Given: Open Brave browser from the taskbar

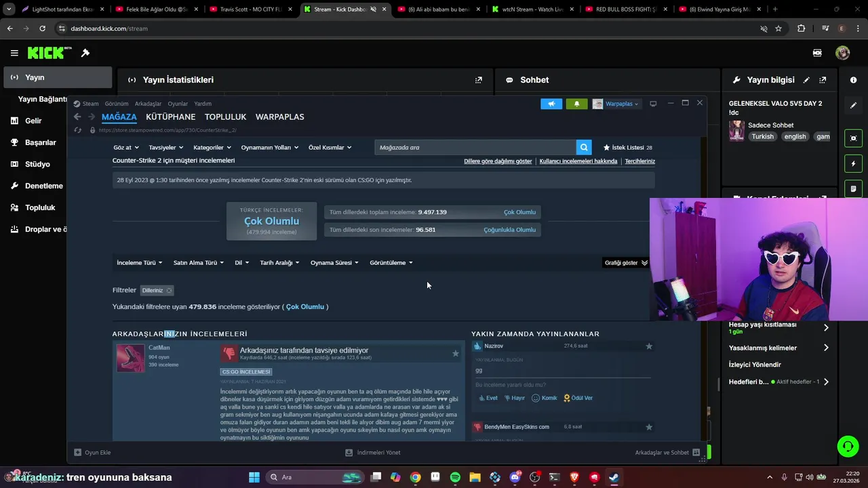Looking at the screenshot, I should pos(574,477).
